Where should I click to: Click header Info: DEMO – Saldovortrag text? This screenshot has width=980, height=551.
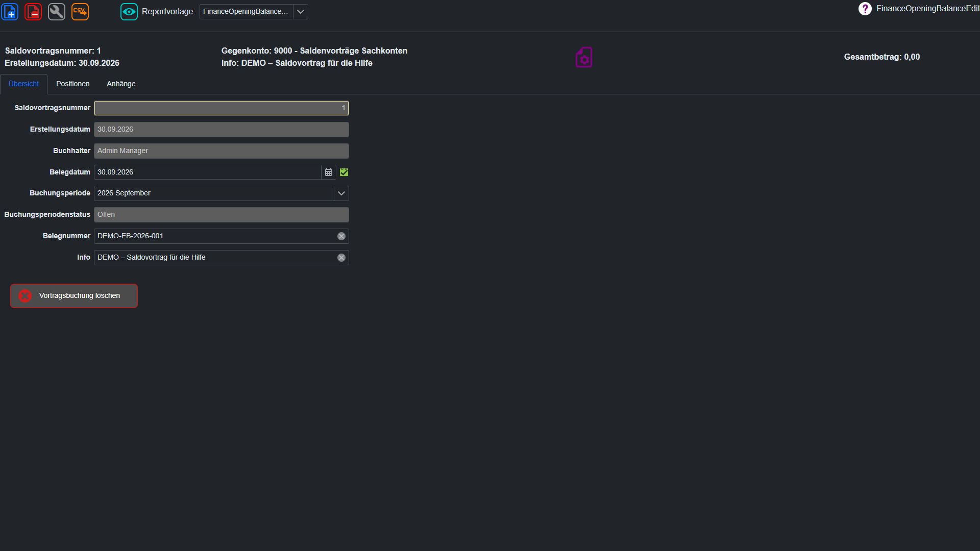[x=297, y=63]
